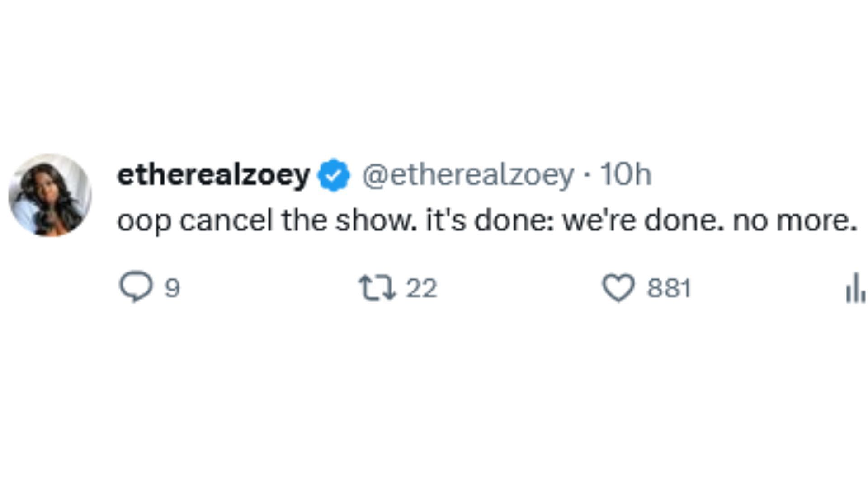Click the like count 881
The height and width of the screenshot is (488, 868).
tap(669, 288)
